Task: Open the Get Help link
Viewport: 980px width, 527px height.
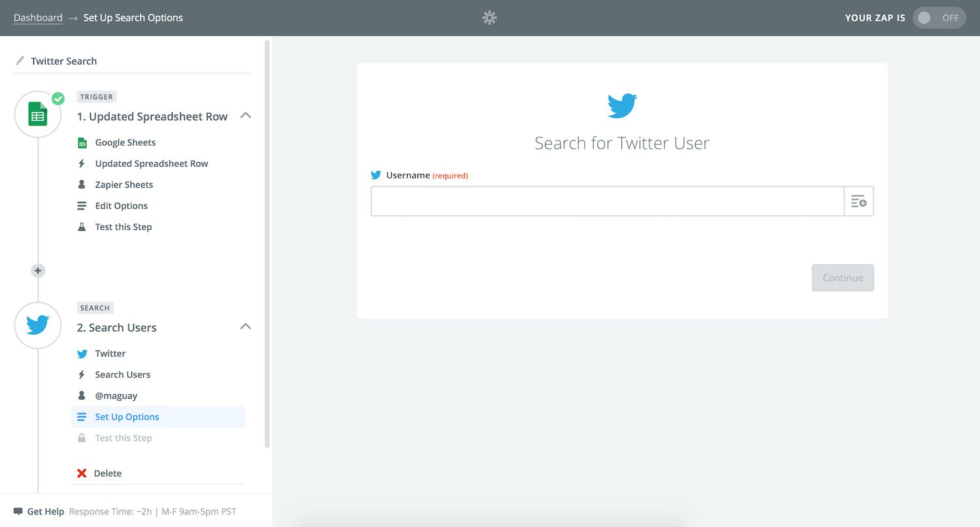Action: point(46,511)
